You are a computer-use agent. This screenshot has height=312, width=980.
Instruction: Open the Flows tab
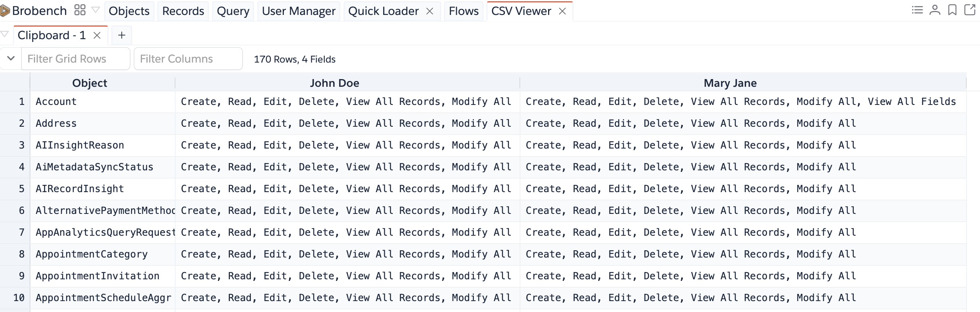click(463, 11)
